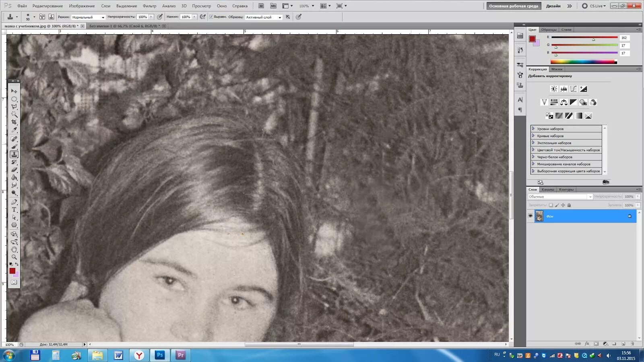Toggle the airbrush option in options bar
Screen dimensions: 644x362
(203, 17)
